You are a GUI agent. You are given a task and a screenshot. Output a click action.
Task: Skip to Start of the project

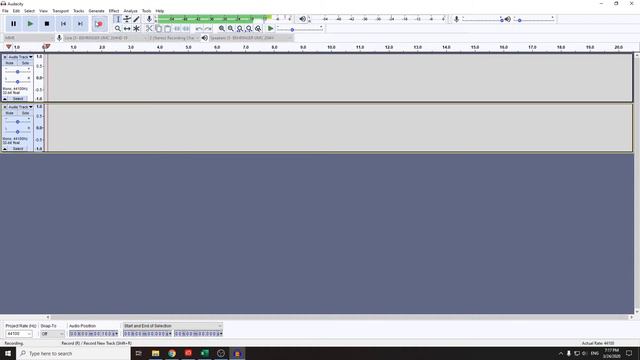(x=64, y=24)
